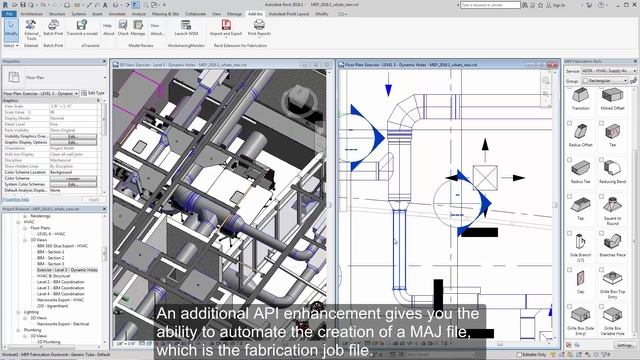Click Save icon in quick access toolbar

tap(23, 5)
